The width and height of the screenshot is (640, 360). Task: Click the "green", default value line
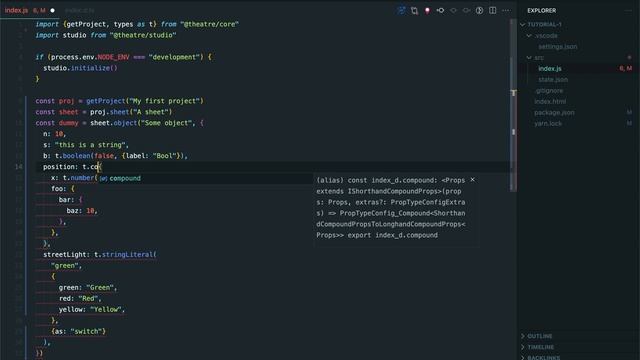pyautogui.click(x=66, y=265)
